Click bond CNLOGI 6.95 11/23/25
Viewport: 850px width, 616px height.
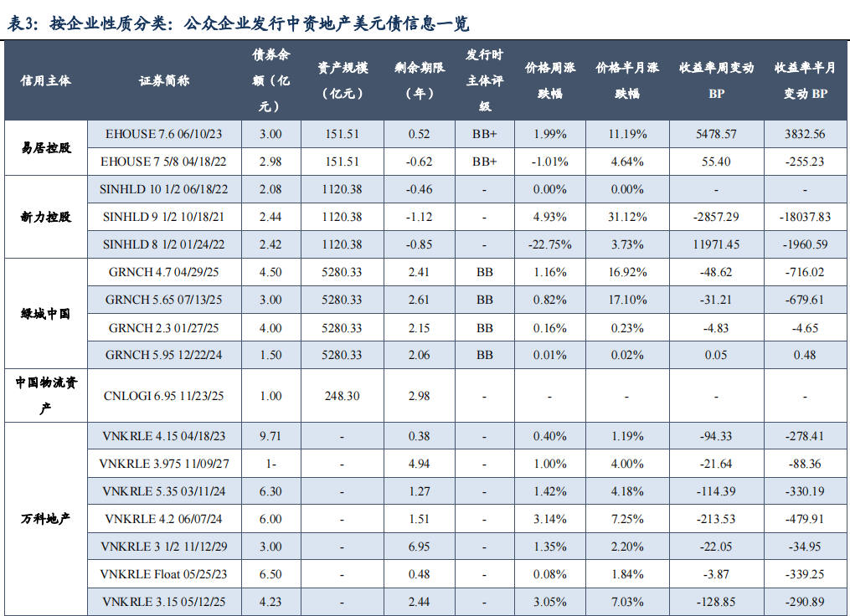[x=163, y=396]
